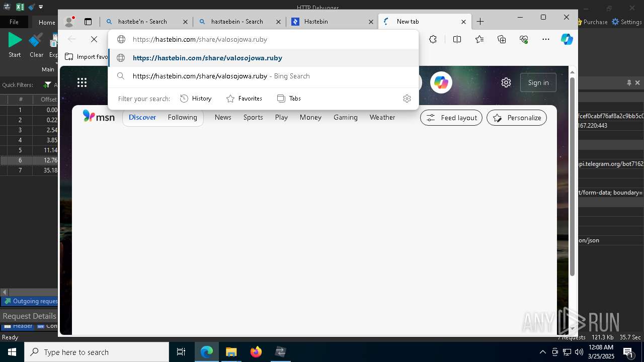Open the News section

(x=223, y=117)
